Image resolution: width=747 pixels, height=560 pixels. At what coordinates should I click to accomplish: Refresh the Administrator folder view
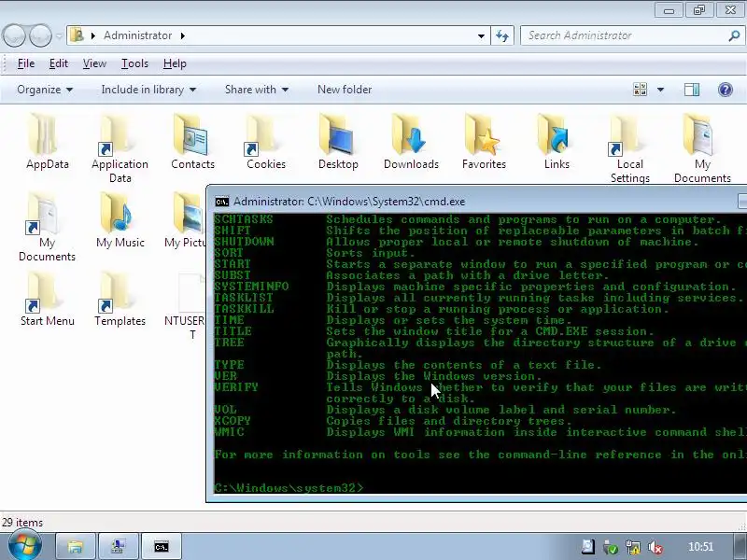(502, 35)
